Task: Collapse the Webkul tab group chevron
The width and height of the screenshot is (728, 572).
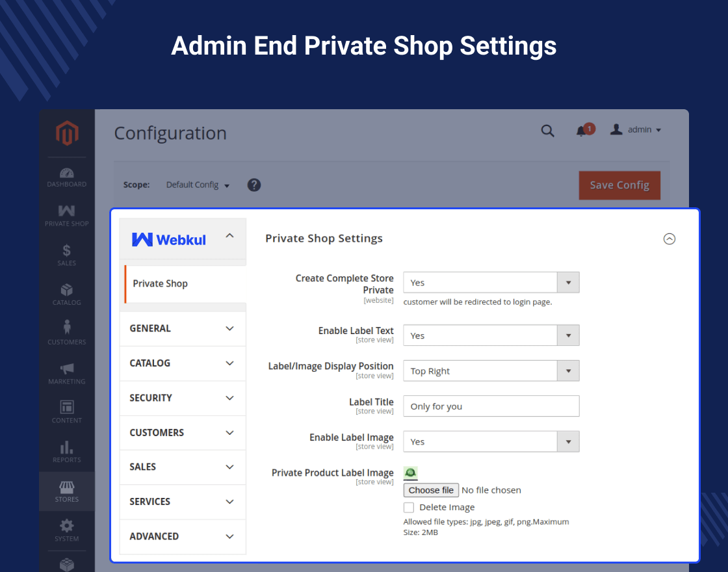Action: click(229, 236)
